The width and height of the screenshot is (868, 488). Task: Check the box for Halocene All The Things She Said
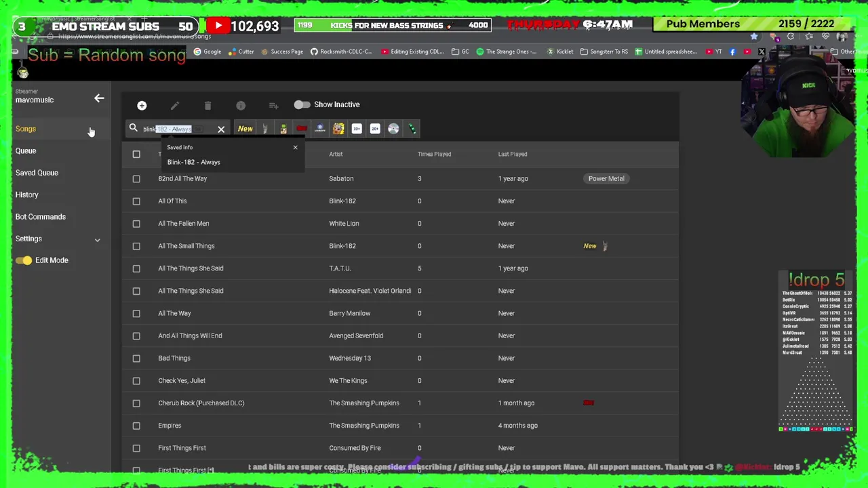(x=136, y=291)
